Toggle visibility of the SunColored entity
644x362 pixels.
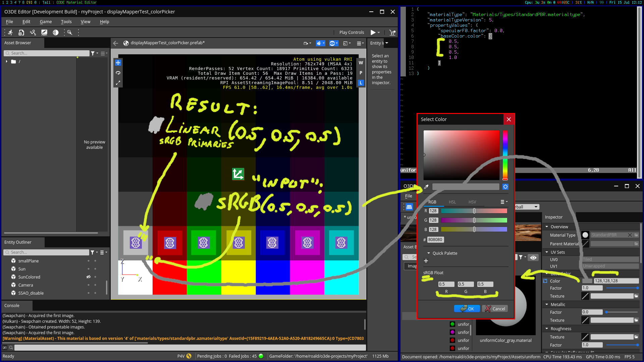(x=89, y=277)
